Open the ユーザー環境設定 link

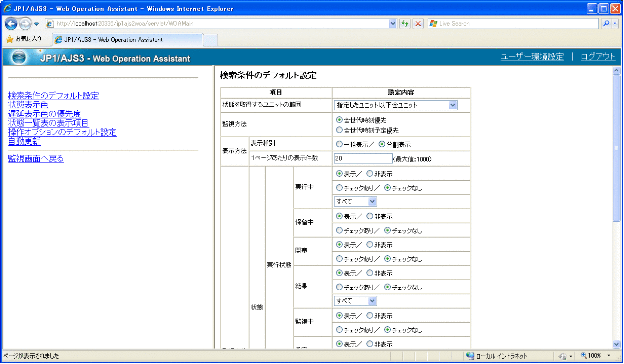tap(532, 57)
